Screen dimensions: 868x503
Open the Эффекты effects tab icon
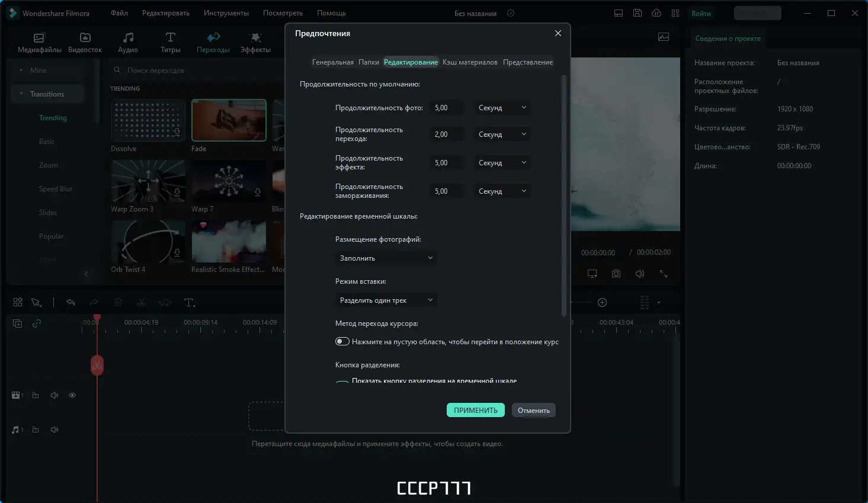pos(255,38)
